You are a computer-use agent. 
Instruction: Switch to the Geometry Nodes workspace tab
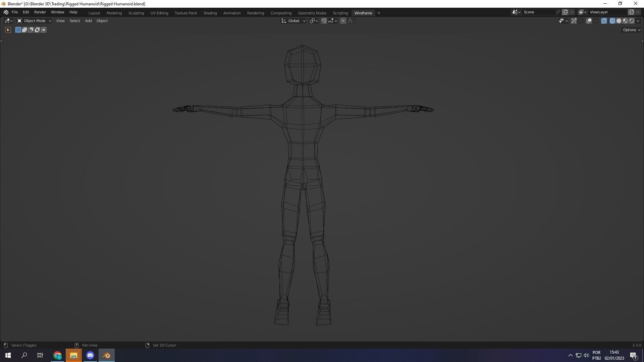click(312, 13)
